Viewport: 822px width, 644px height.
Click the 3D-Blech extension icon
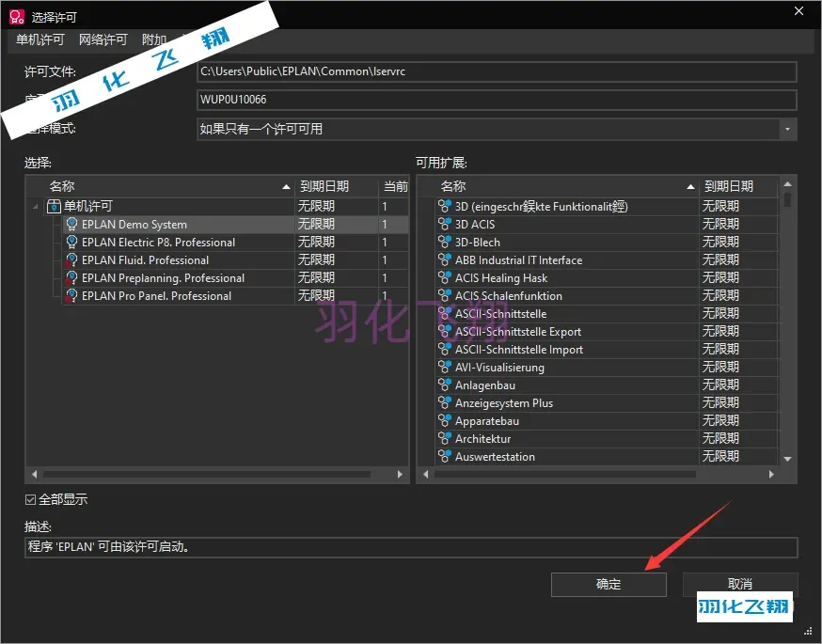(445, 243)
